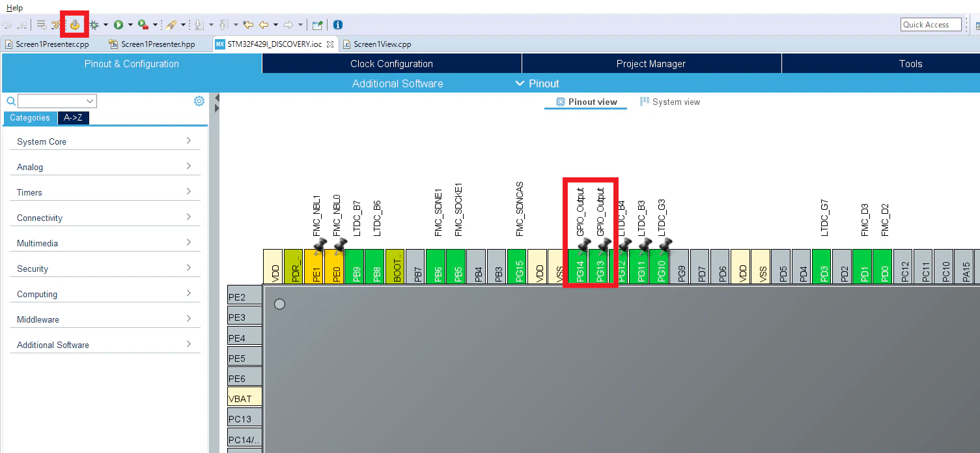Click the device configuration code generation icon
Screen dimensions: 980x453
point(75,25)
